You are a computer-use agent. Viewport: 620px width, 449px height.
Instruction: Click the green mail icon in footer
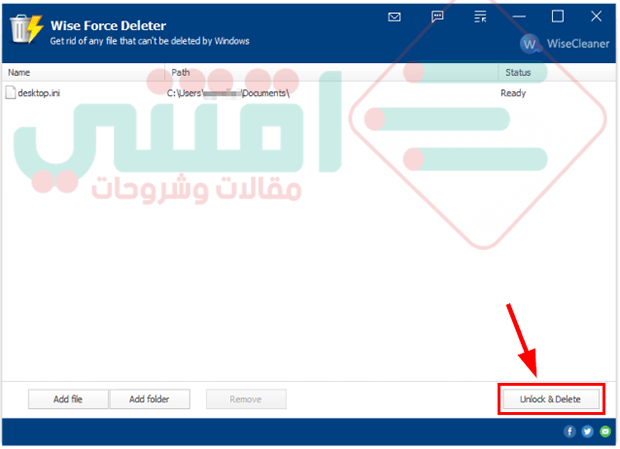[605, 431]
